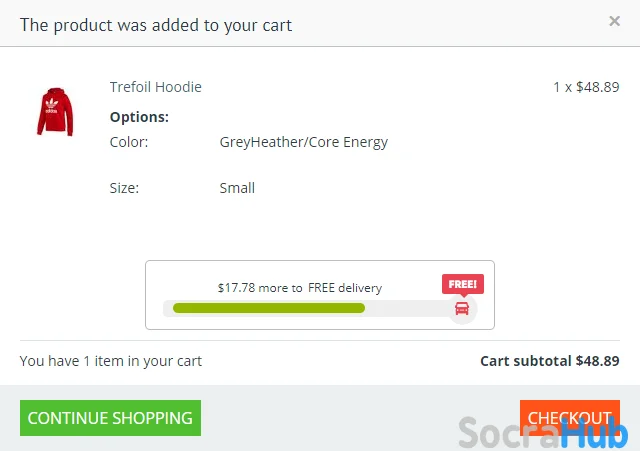Open the Trefoil Hoodie product link
Screen dimensions: 640x451
[x=155, y=87]
